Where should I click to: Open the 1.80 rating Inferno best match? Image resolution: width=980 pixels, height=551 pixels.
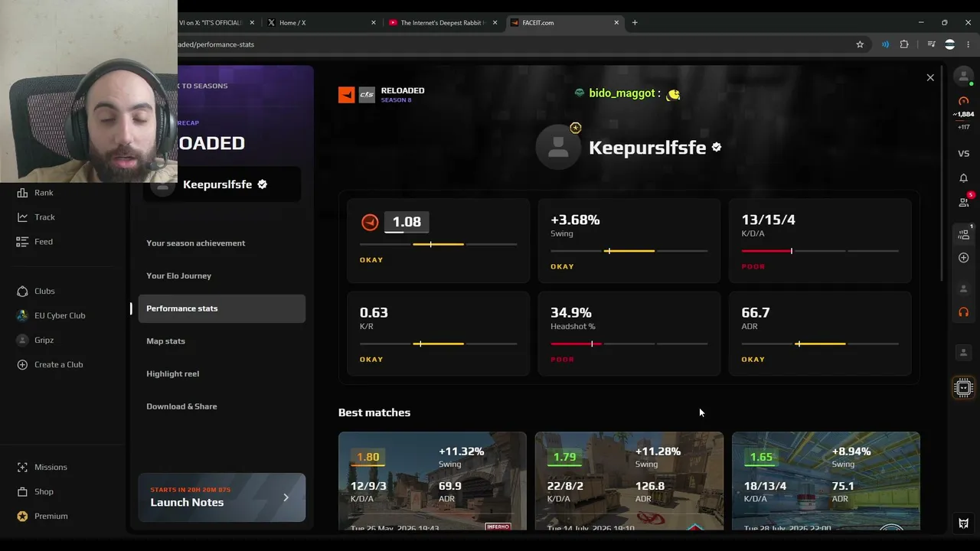click(433, 481)
